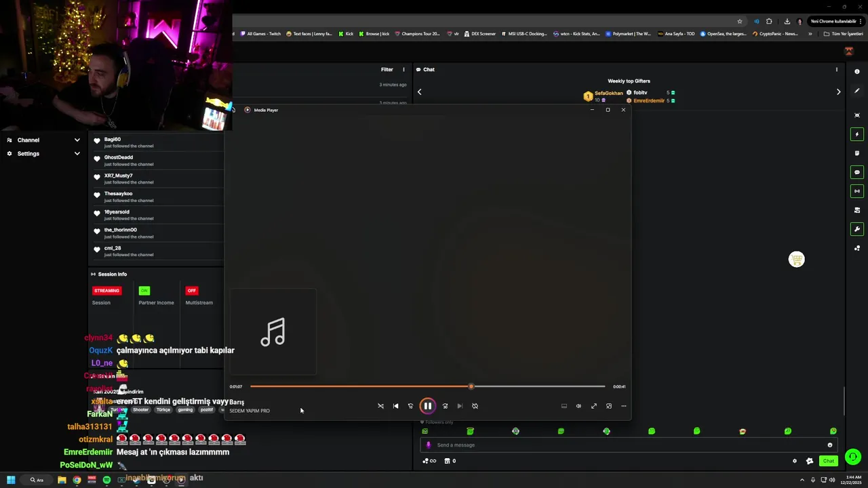Select XR7_Musty7 follow notification
Screen dimensions: 868x488
[x=157, y=179]
